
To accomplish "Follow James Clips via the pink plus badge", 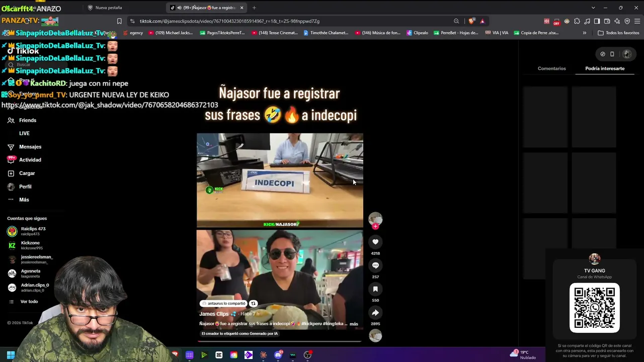I will click(375, 227).
